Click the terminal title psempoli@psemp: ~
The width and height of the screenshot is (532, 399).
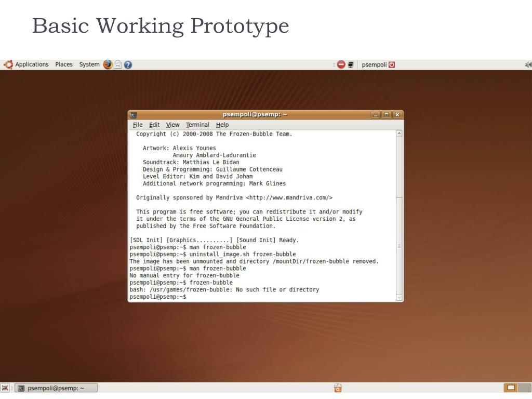coord(255,114)
